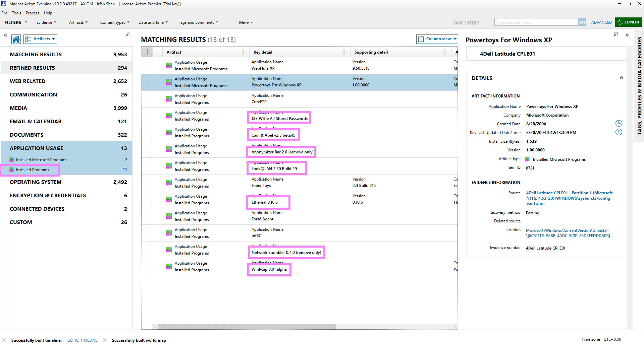Collapse the left navigation pane with double chevron
This screenshot has height=345, width=644.
pyautogui.click(x=5, y=35)
